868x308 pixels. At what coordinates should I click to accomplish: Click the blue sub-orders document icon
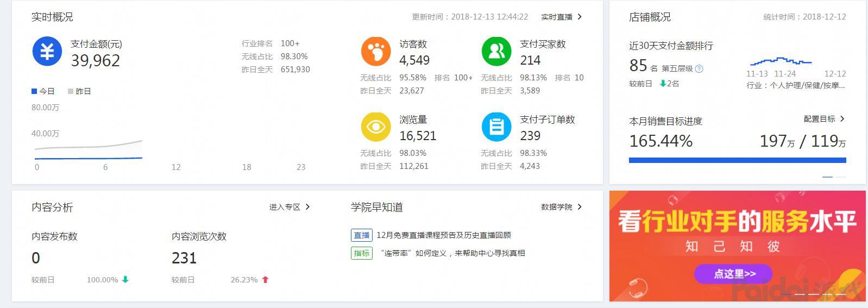coord(496,127)
